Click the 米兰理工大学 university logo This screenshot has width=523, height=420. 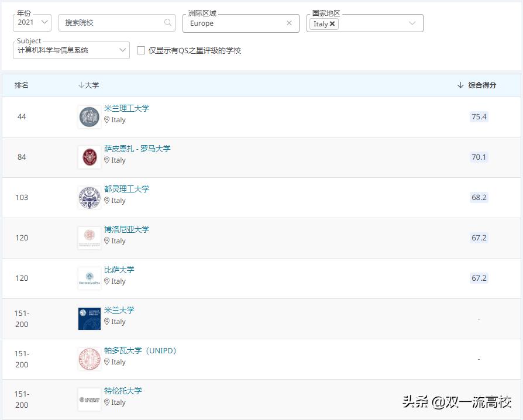pyautogui.click(x=89, y=116)
